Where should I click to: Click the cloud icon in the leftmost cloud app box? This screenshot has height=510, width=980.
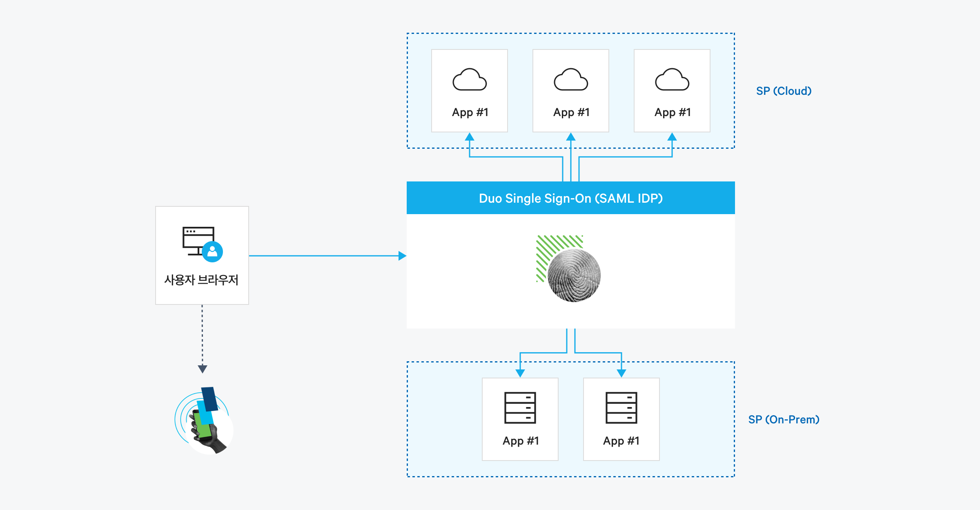click(x=470, y=80)
